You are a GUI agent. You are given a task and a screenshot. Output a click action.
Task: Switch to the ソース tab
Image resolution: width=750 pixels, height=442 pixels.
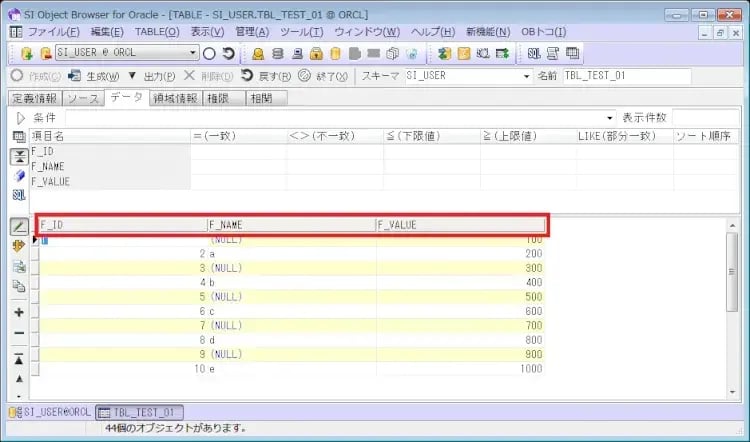tap(82, 98)
